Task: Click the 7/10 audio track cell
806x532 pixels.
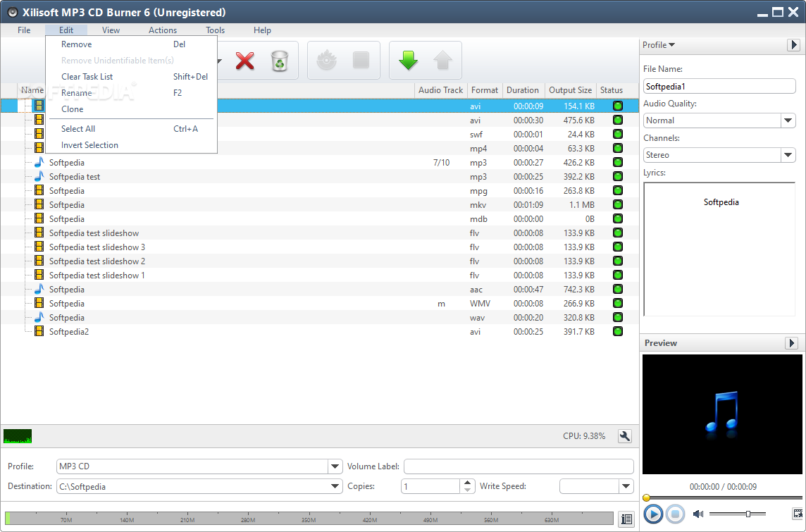Action: (x=441, y=163)
